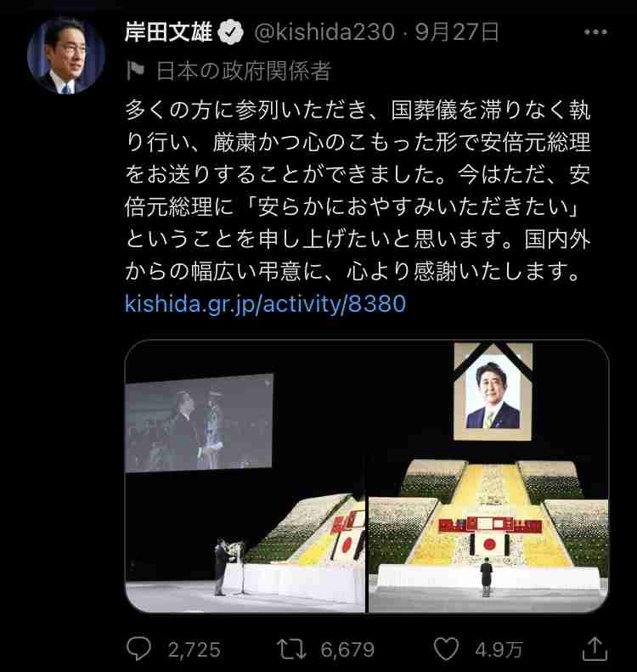Image resolution: width=637 pixels, height=672 pixels.
Task: View right photo of memorial altar portrait
Action: point(488,477)
